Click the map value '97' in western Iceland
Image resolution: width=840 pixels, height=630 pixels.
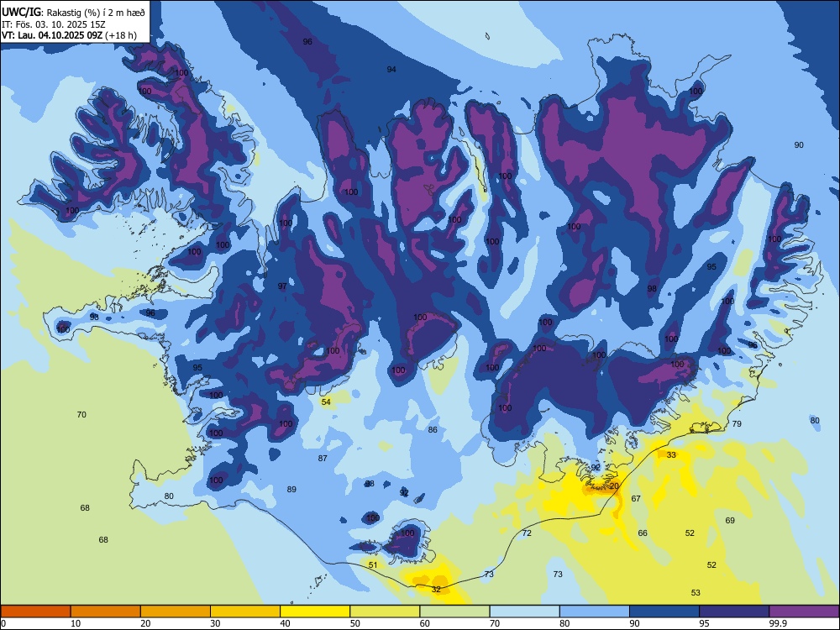click(282, 286)
